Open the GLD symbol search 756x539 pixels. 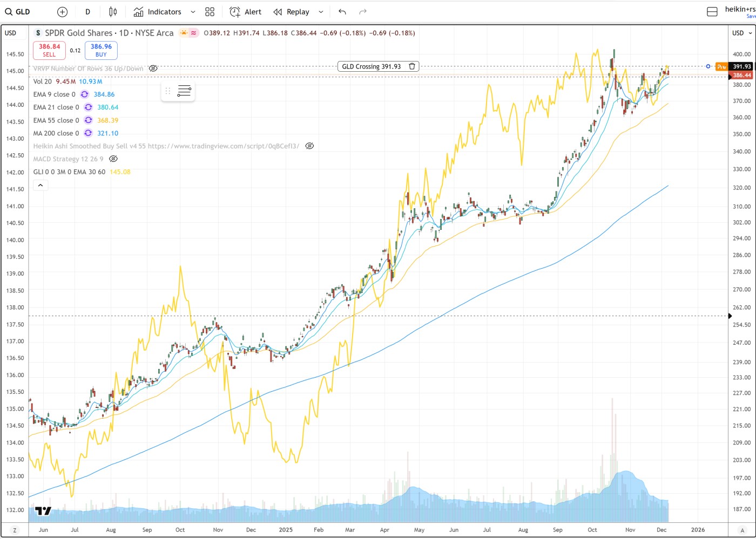[x=18, y=12]
